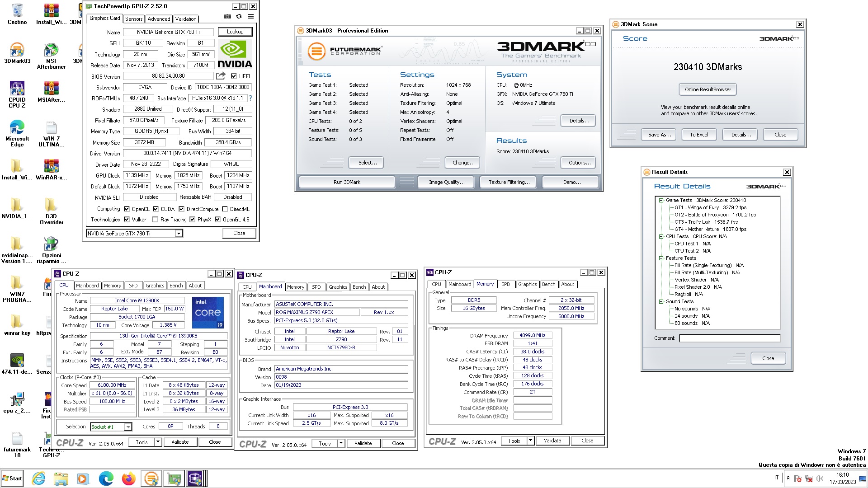
Task: Toggle the OpenGL 4.6 checkbox
Action: [217, 219]
